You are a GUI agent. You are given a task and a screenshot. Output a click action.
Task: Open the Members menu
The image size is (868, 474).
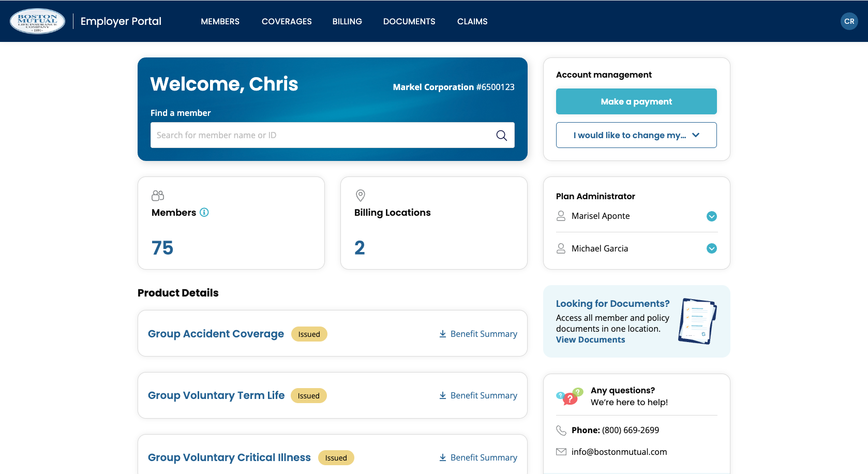[220, 21]
